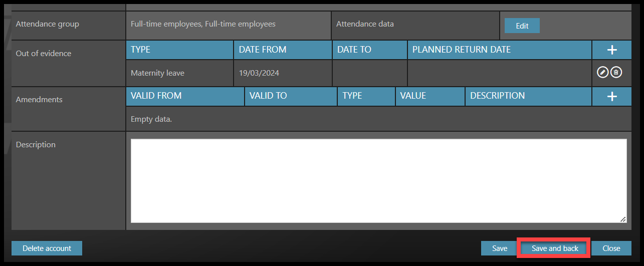Screen dimensions: 644x266
Task: Focus the Description text area
Action: [378, 180]
